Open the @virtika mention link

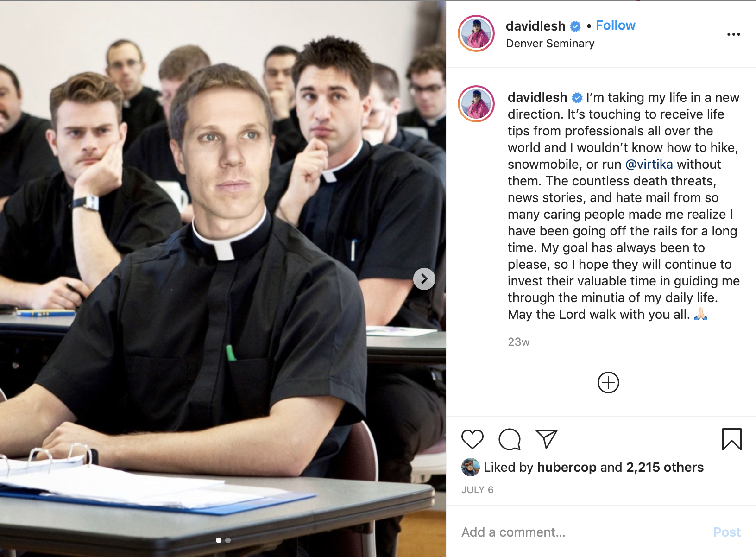(649, 164)
